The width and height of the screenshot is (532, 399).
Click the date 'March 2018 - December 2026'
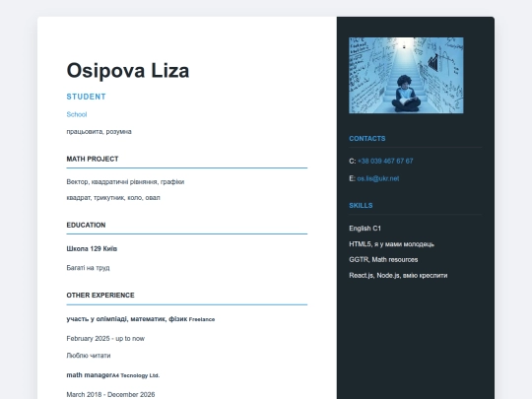tap(110, 395)
